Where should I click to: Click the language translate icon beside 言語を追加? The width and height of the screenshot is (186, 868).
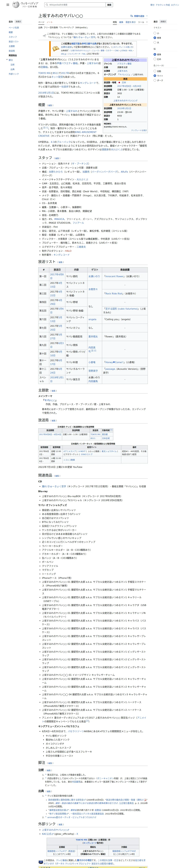[x=132, y=16]
